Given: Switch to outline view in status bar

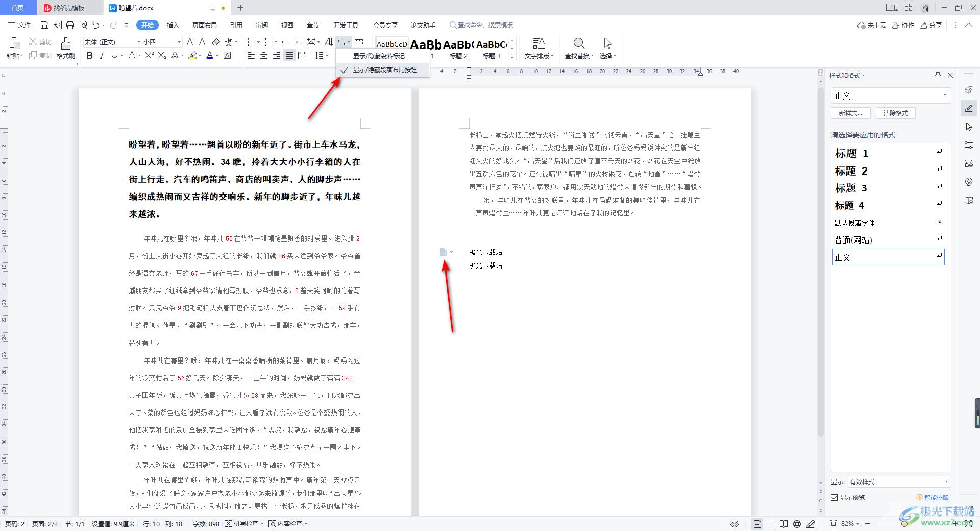Looking at the screenshot, I should point(771,524).
